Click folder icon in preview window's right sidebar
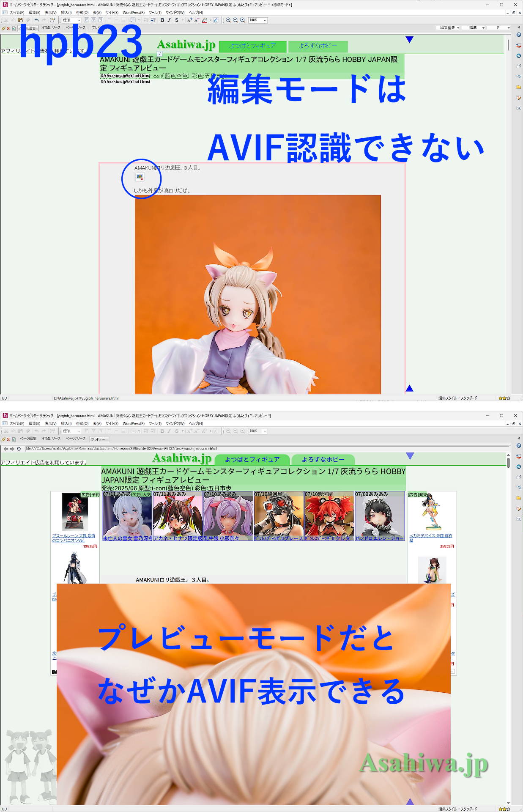This screenshot has height=812, width=523. (519, 498)
